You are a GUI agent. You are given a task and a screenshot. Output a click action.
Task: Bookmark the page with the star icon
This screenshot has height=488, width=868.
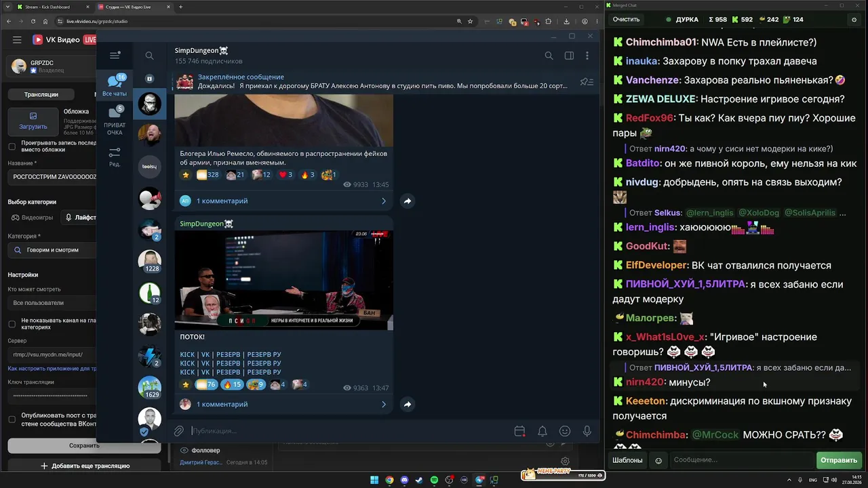coord(471,21)
